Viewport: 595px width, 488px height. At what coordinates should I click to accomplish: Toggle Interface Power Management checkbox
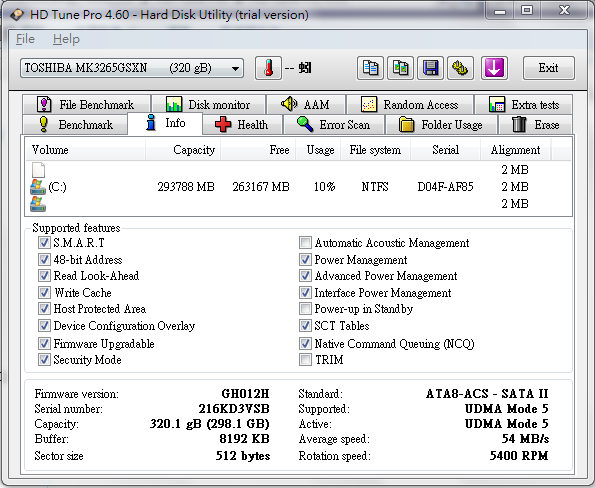(x=305, y=293)
